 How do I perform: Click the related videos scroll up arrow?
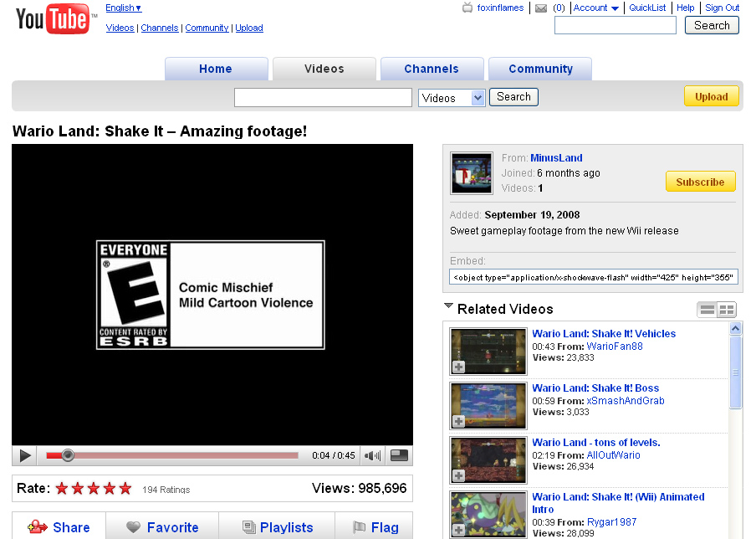(x=735, y=329)
